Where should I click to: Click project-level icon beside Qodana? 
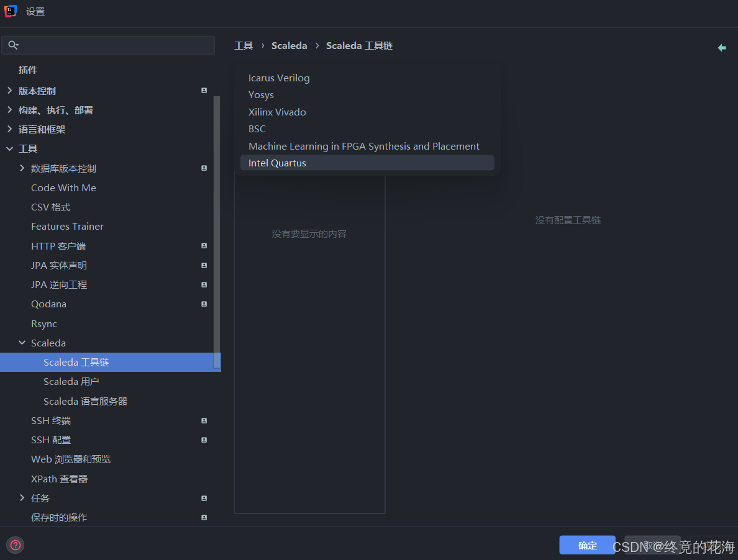click(204, 304)
